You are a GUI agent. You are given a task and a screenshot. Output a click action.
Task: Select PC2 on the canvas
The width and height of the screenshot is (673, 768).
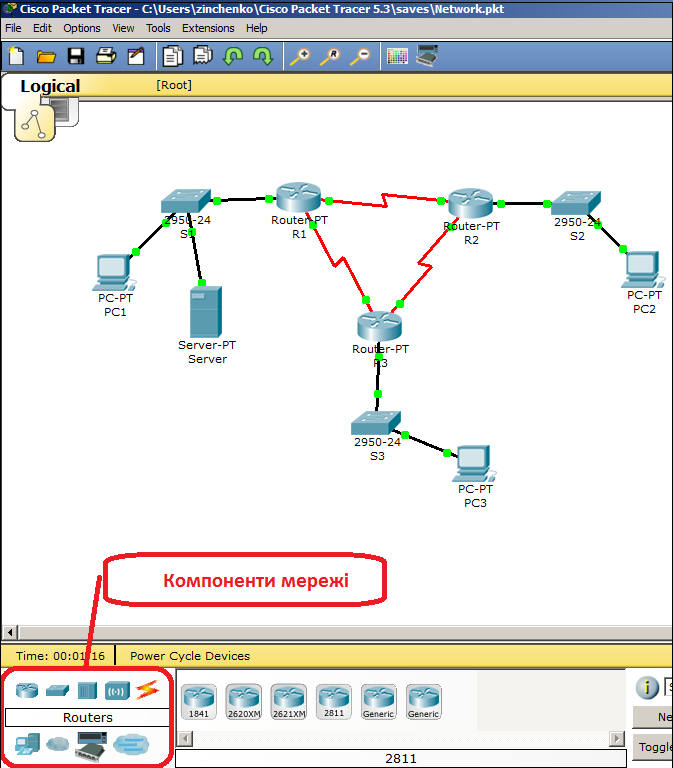coord(643,270)
